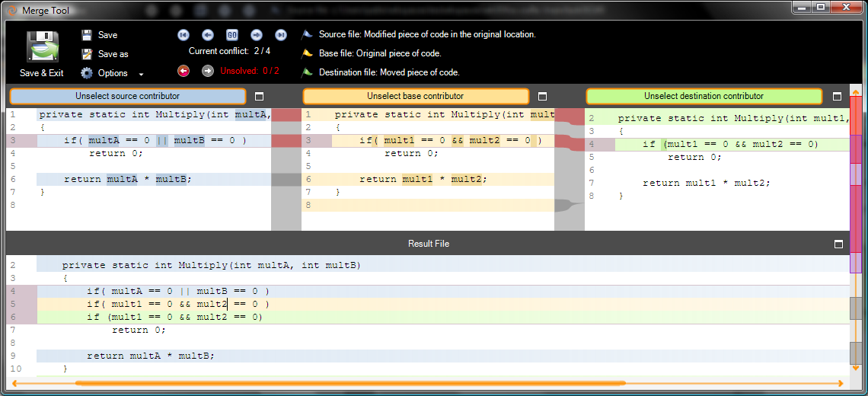Viewport: 868px width, 396px height.
Task: Jump to the last conflict
Action: [x=281, y=35]
